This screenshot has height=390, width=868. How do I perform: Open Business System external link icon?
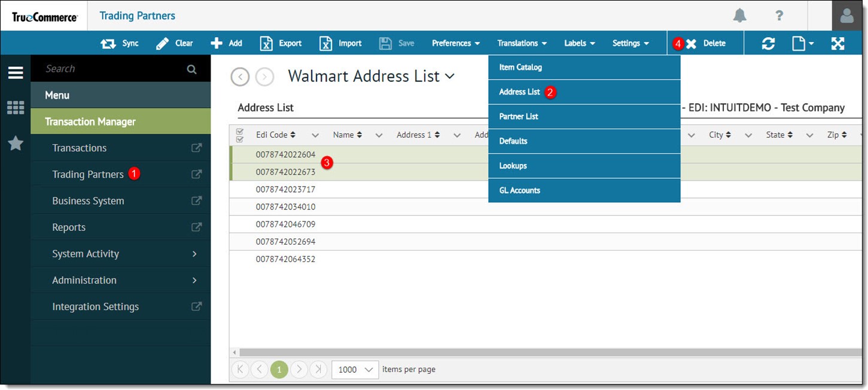tap(196, 200)
